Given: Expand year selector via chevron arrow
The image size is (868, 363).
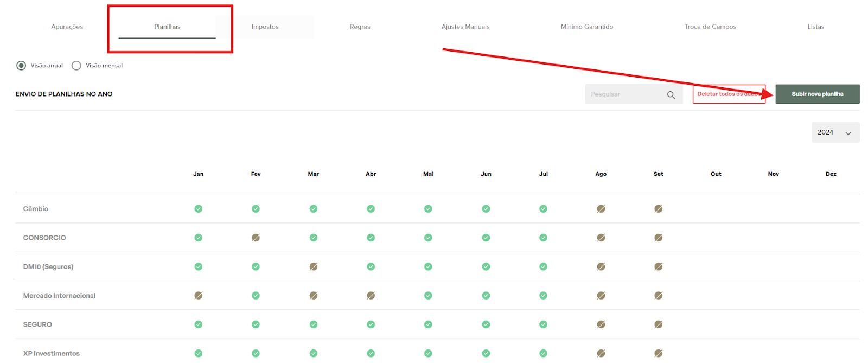Looking at the screenshot, I should [x=848, y=133].
